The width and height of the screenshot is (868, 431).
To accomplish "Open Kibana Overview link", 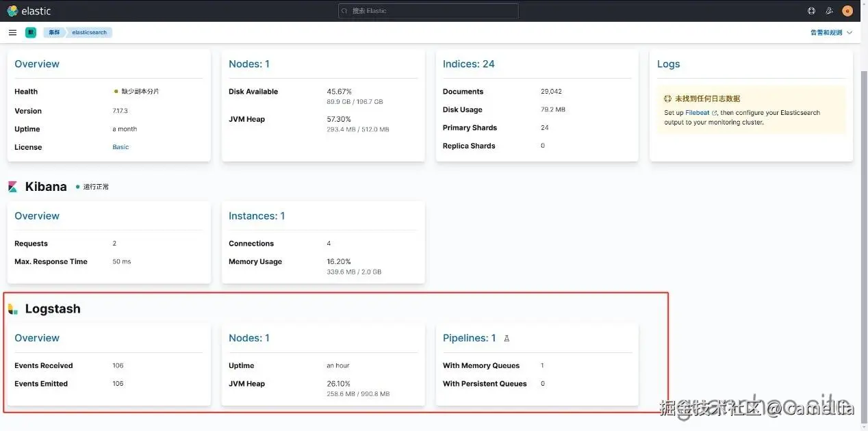I will tap(37, 216).
